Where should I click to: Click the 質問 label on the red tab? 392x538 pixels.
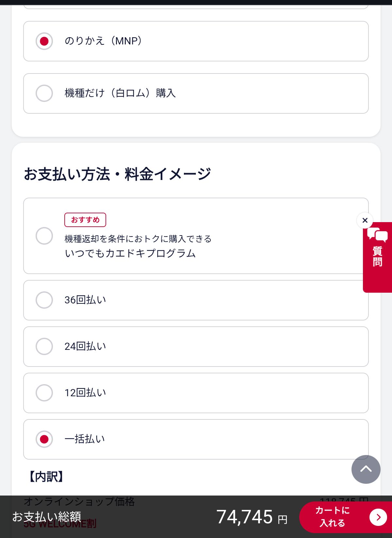[x=378, y=257]
